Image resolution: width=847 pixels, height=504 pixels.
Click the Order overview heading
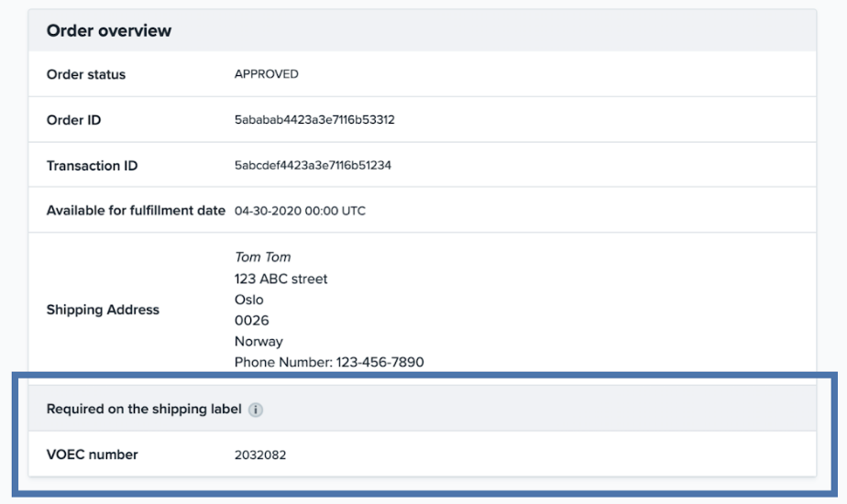[x=109, y=31]
